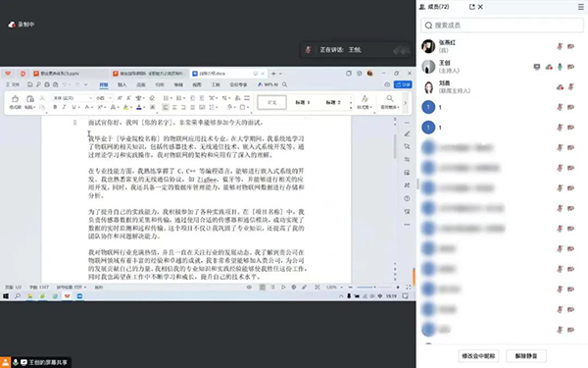This screenshot has width=588, height=368.
Task: Switch to the first pptx document tab
Action: tap(60, 74)
